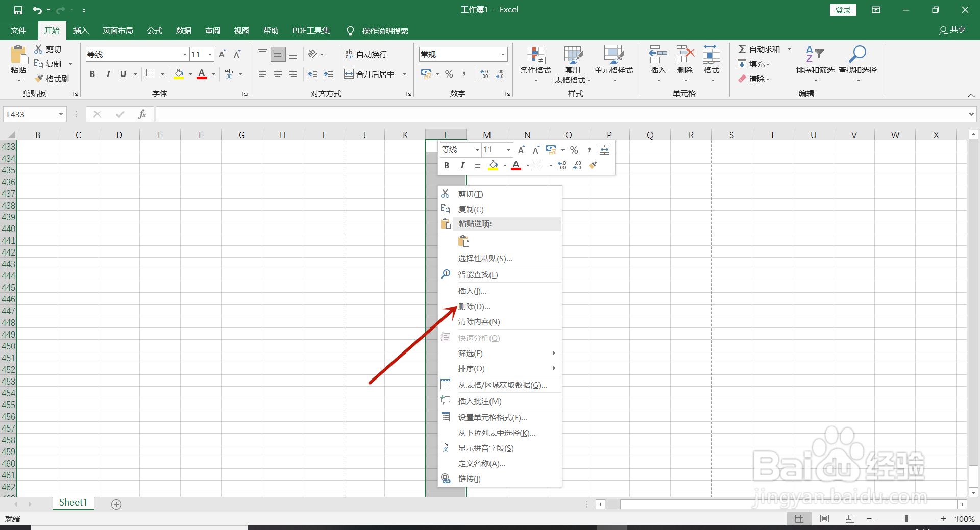The width and height of the screenshot is (980, 530).
Task: Click the zoom slider handle
Action: pos(906,519)
